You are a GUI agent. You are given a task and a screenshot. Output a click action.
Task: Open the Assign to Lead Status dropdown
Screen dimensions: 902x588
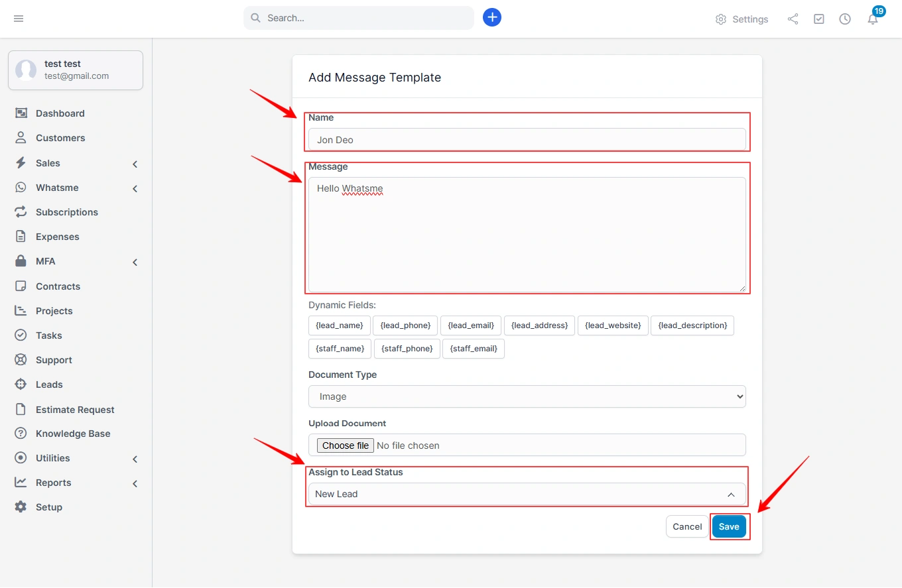click(x=527, y=493)
